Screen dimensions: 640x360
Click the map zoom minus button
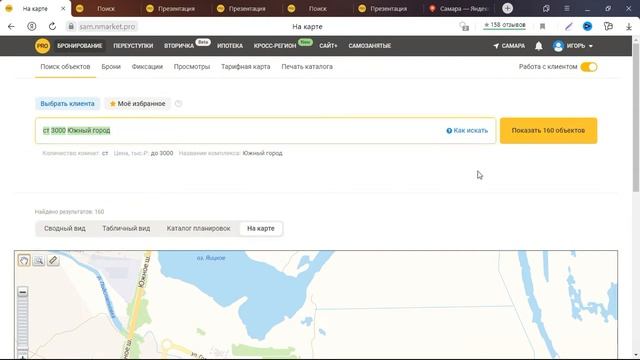pos(22,292)
